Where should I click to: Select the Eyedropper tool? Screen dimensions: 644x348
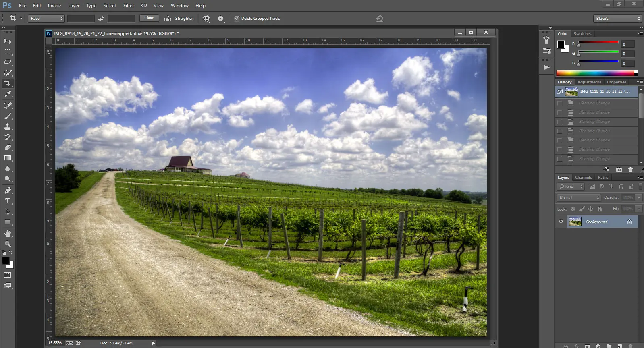coord(8,94)
